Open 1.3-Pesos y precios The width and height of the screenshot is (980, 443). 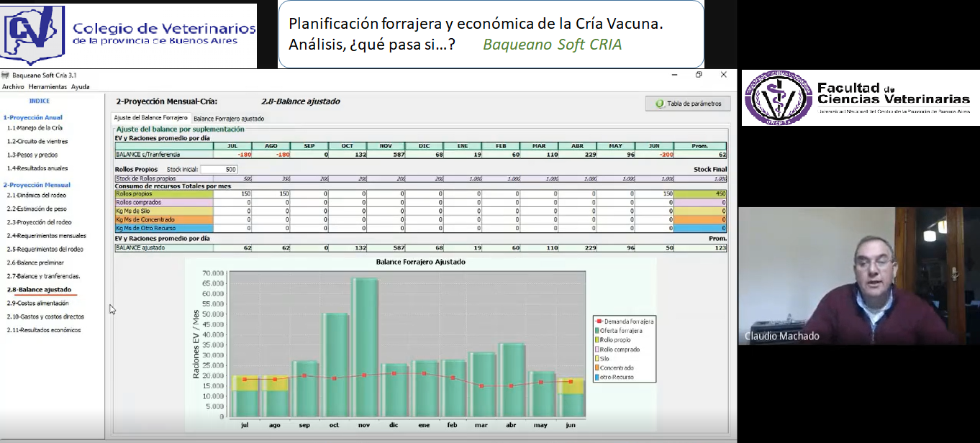pyautogui.click(x=32, y=155)
